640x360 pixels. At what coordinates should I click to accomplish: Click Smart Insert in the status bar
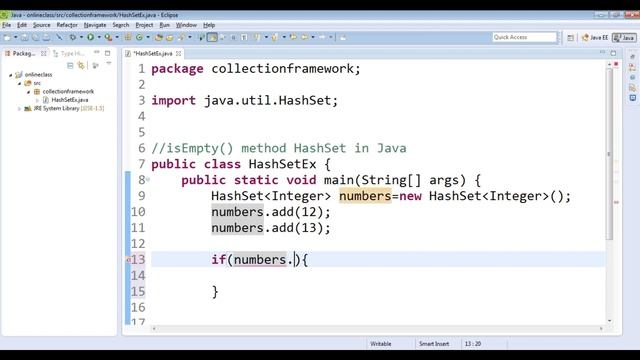click(x=434, y=344)
